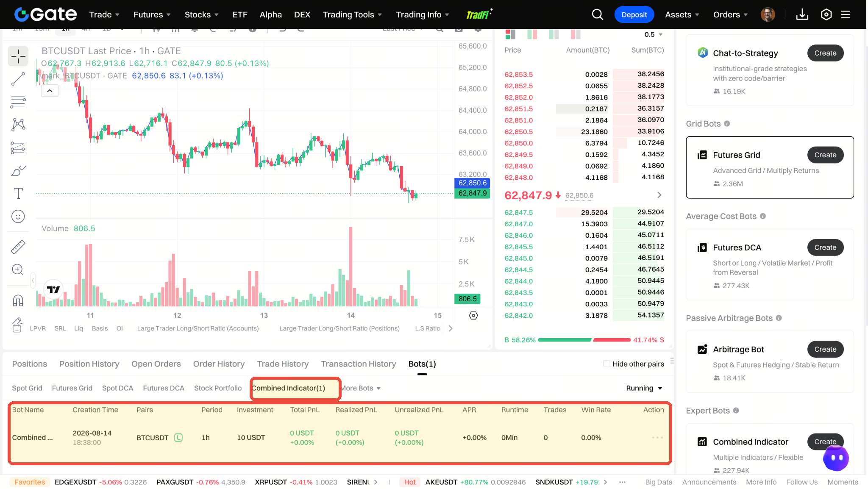Create a Futures DCA bot
868x489 pixels.
825,247
